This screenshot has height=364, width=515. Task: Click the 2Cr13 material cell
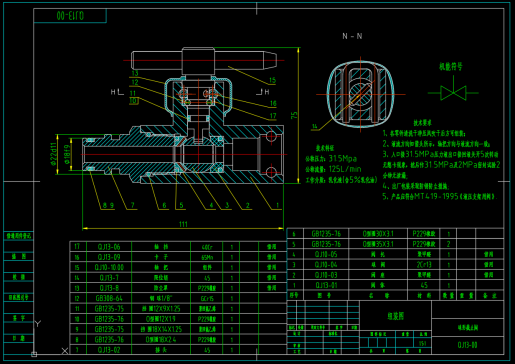424,265
